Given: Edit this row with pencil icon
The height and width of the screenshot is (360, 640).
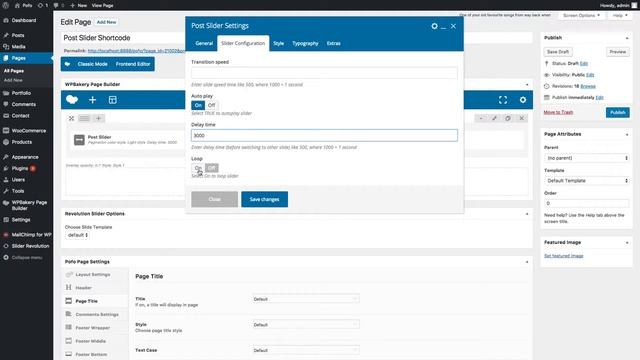Looking at the screenshot, I should click(x=494, y=118).
